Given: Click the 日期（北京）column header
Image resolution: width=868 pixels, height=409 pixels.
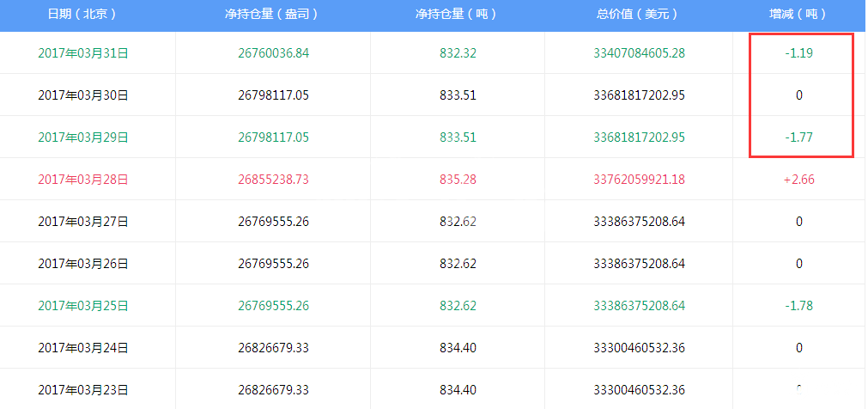Looking at the screenshot, I should pyautogui.click(x=83, y=15).
